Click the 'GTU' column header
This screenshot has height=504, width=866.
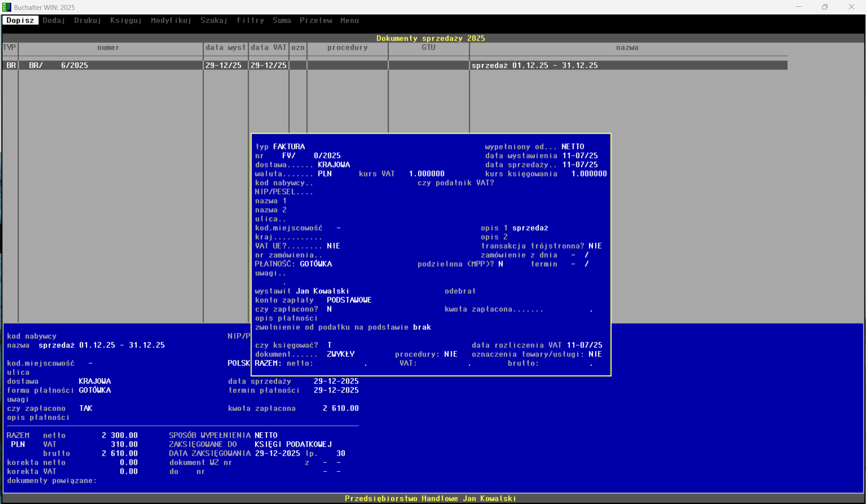(429, 47)
